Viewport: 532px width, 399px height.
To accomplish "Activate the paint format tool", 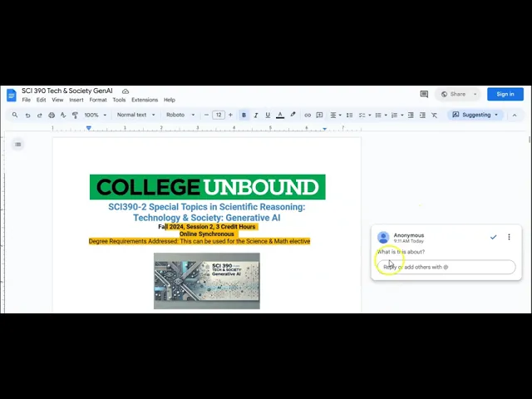I will click(x=75, y=116).
